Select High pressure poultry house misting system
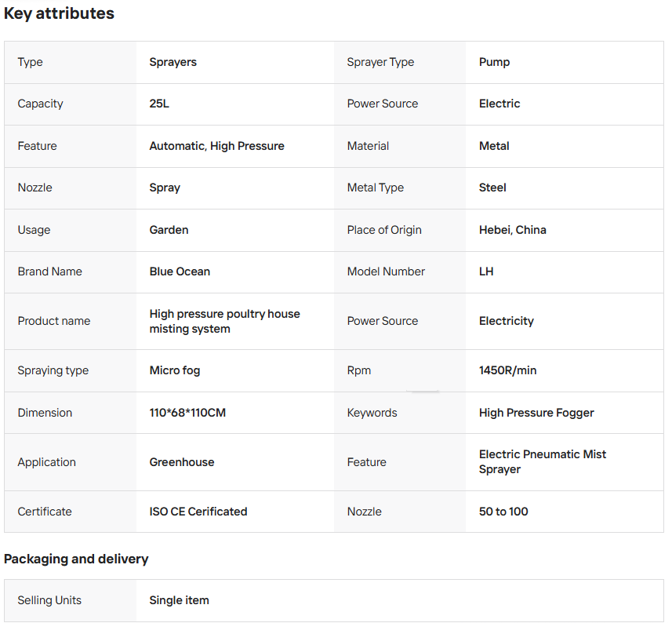Viewport: 672px width, 623px height. click(224, 322)
